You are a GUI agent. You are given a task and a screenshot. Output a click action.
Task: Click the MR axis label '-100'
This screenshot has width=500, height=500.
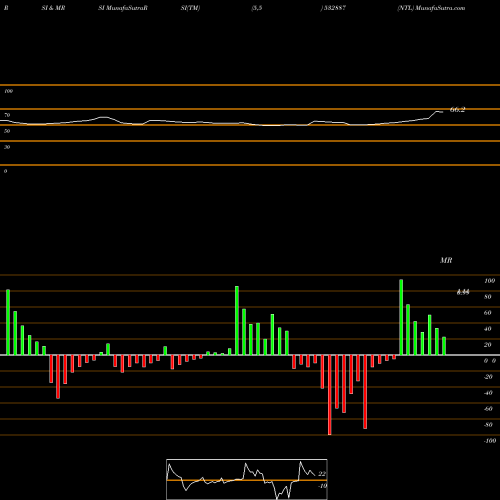pyautogui.click(x=490, y=441)
